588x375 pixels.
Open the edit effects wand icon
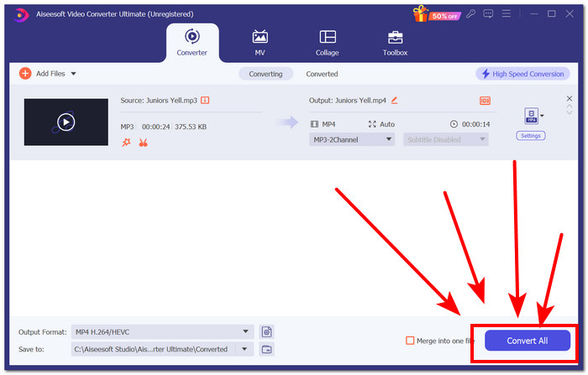click(126, 143)
